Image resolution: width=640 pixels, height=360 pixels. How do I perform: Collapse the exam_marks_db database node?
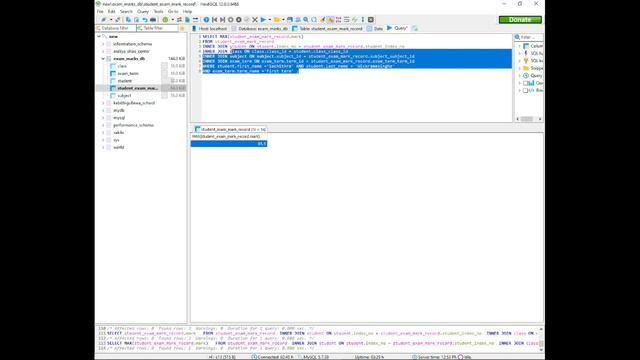(103, 59)
